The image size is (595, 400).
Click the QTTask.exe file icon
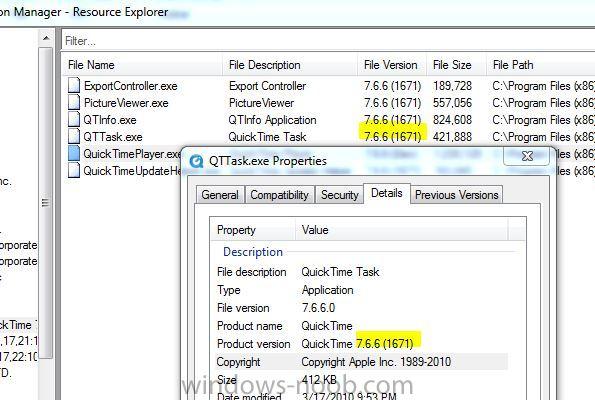coord(74,136)
